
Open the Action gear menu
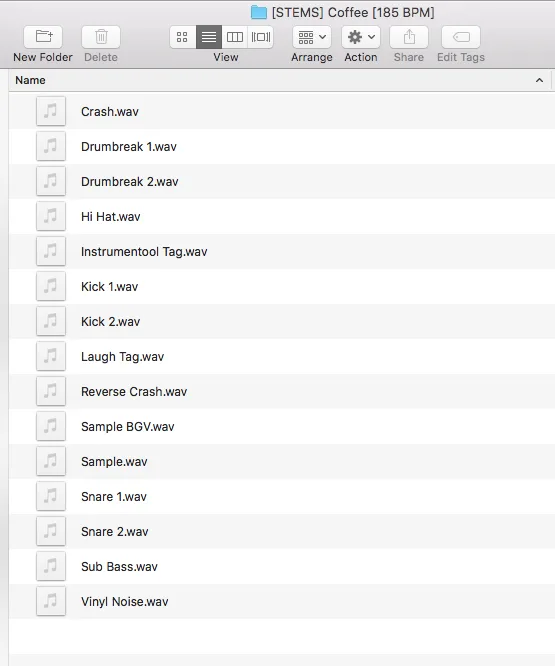tap(361, 37)
